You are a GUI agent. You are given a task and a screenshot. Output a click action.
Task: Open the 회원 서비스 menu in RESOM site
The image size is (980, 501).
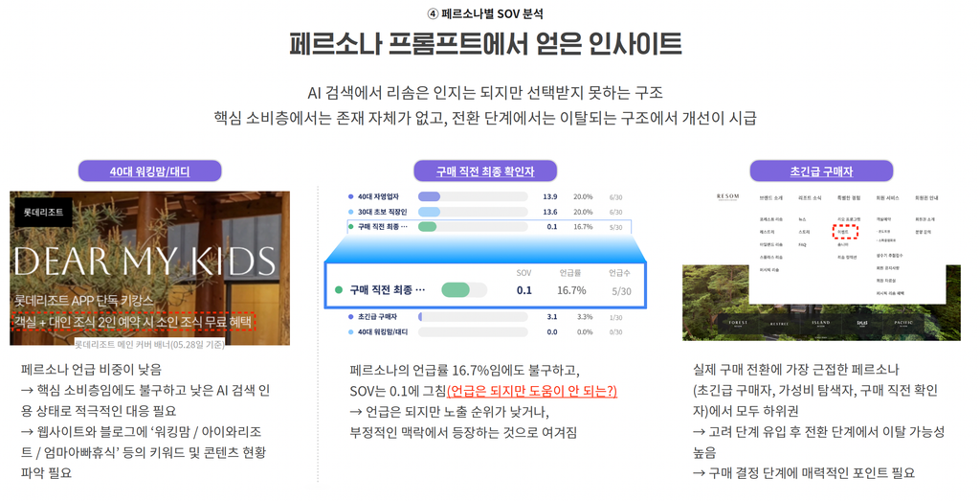887,197
